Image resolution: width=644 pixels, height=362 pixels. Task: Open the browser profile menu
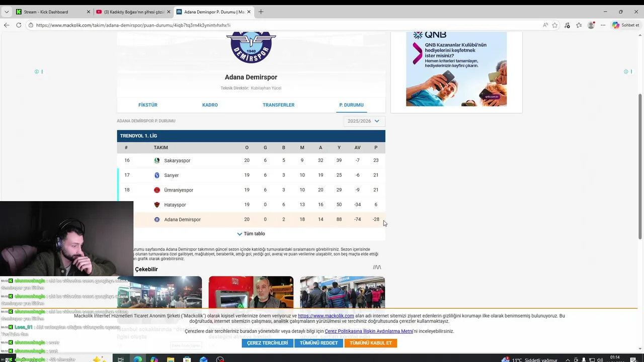point(591,25)
